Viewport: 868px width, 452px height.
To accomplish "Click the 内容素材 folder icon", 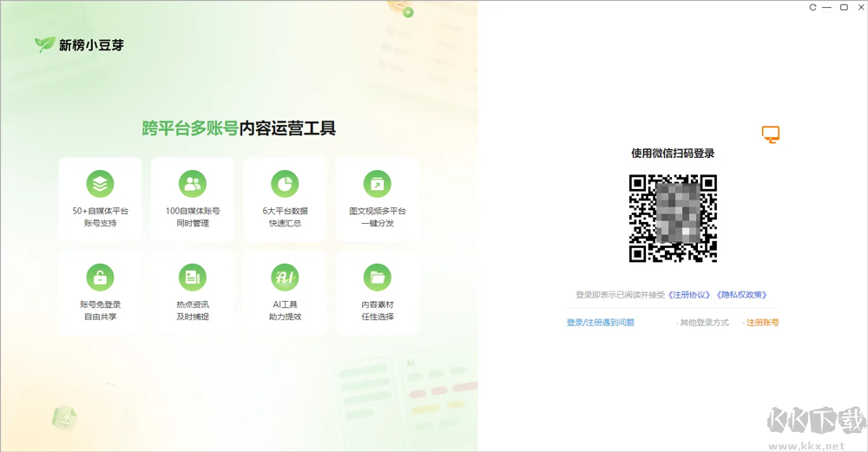I will [378, 277].
